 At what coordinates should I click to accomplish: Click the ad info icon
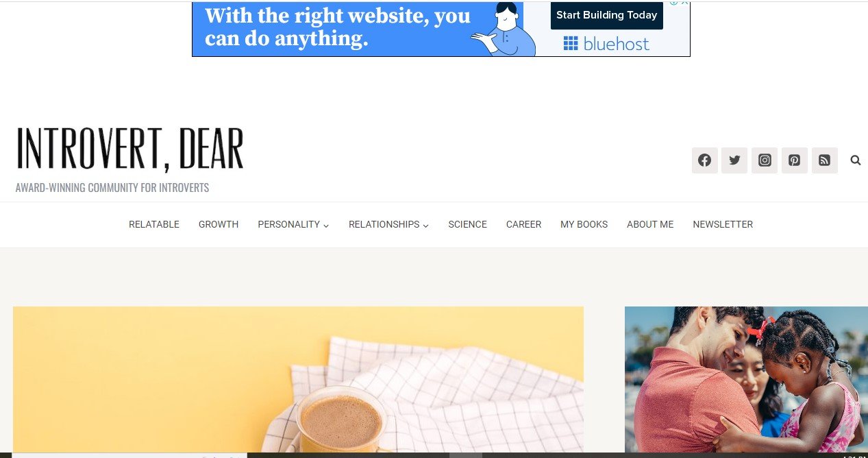pos(674,3)
